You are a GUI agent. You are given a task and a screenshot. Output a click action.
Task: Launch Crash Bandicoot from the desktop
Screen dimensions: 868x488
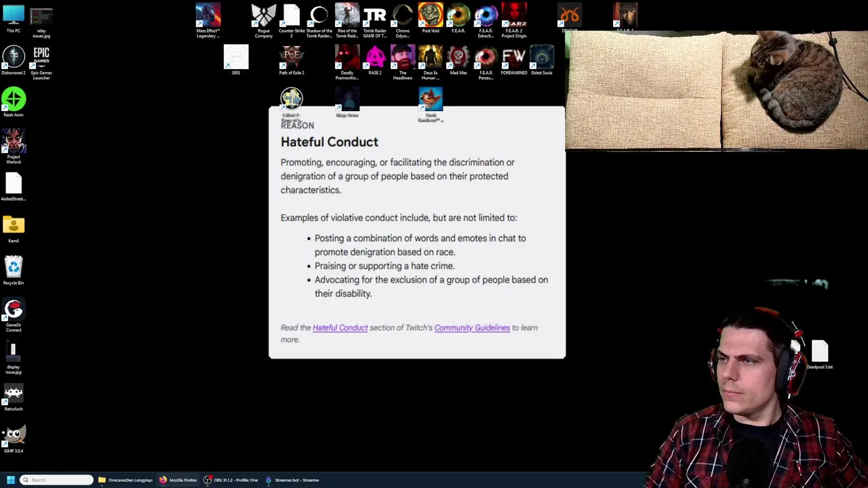point(431,104)
